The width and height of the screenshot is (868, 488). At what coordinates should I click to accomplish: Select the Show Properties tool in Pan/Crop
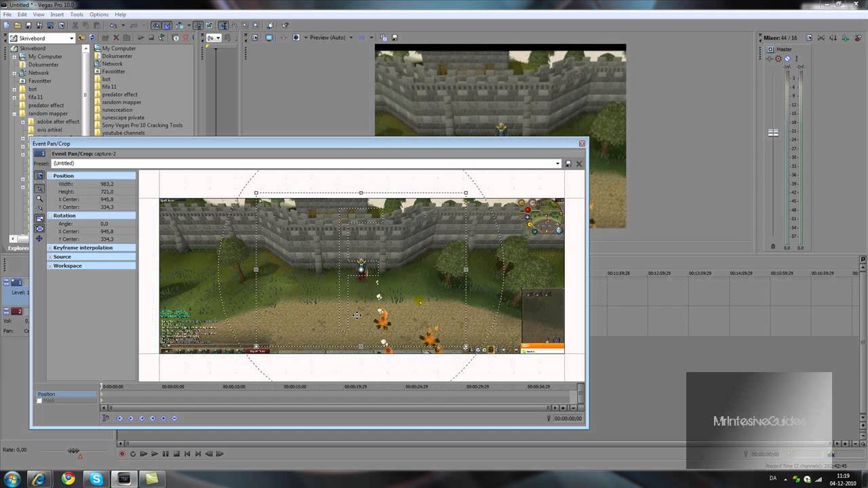39,176
